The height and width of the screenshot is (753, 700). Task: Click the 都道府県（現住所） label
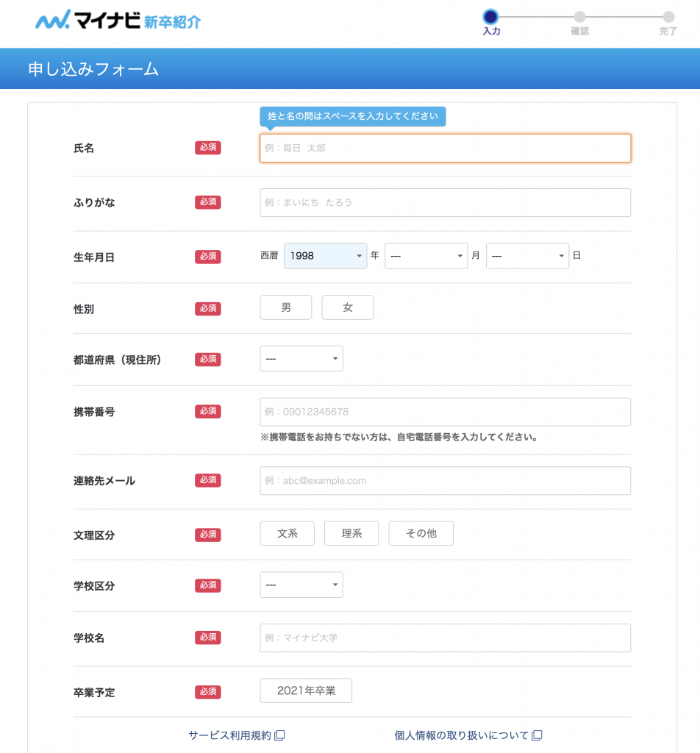117,360
